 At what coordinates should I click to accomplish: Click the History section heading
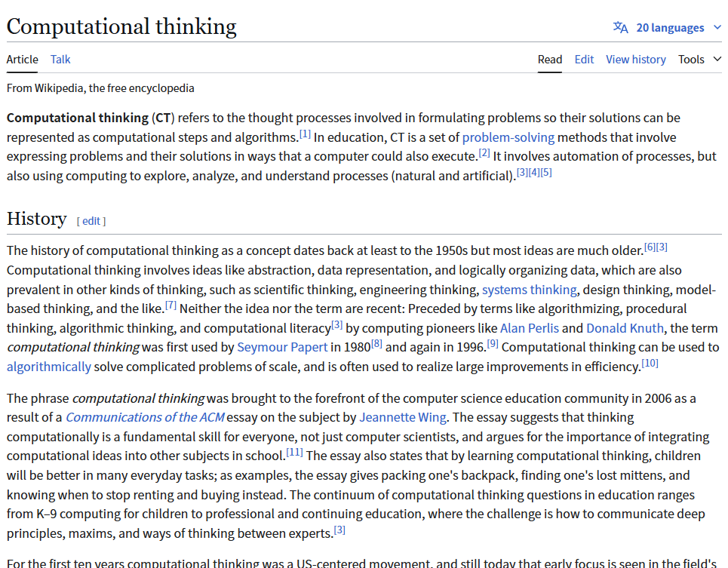pyautogui.click(x=37, y=219)
